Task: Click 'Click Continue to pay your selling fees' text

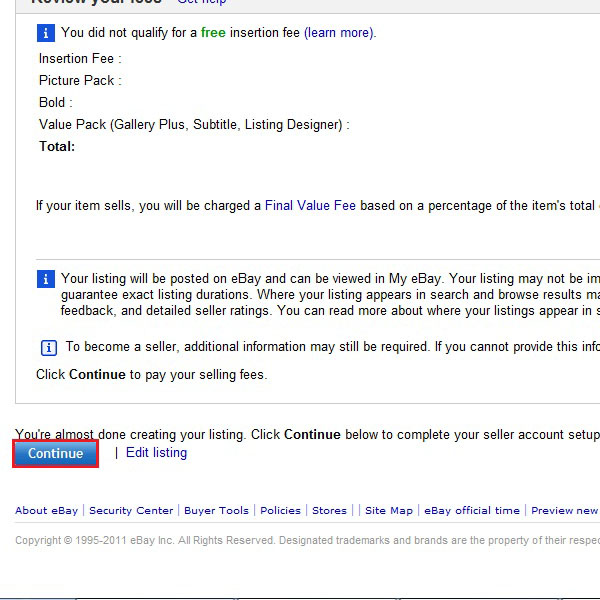Action: [x=152, y=374]
